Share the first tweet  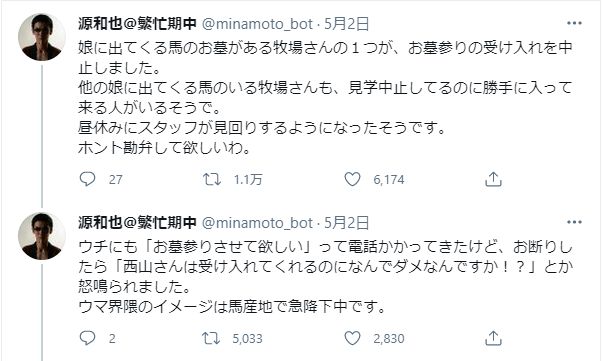[493, 179]
